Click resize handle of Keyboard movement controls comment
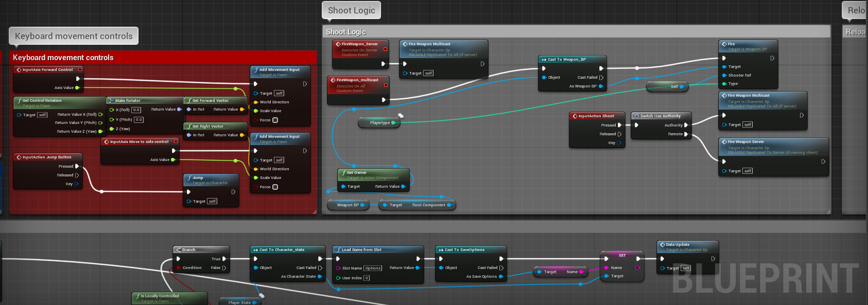The width and height of the screenshot is (868, 305). tap(315, 211)
